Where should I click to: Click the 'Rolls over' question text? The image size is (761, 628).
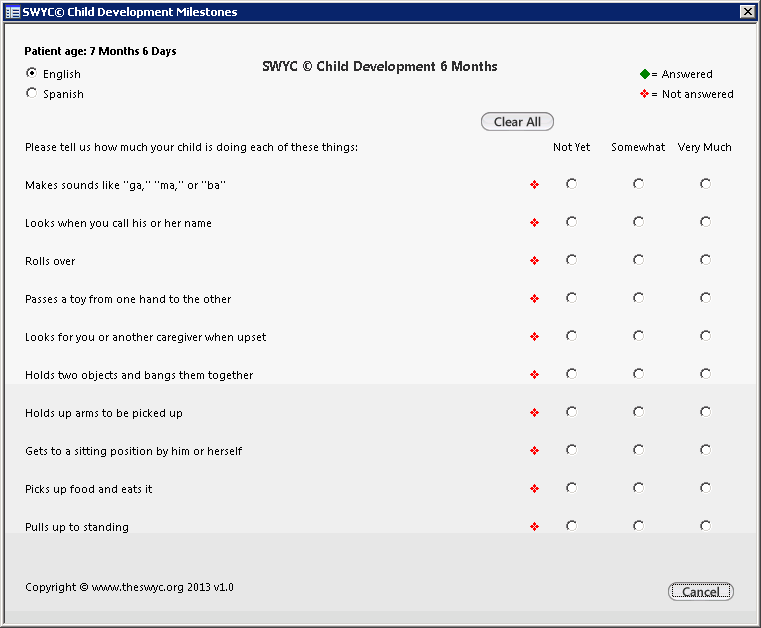(x=50, y=261)
